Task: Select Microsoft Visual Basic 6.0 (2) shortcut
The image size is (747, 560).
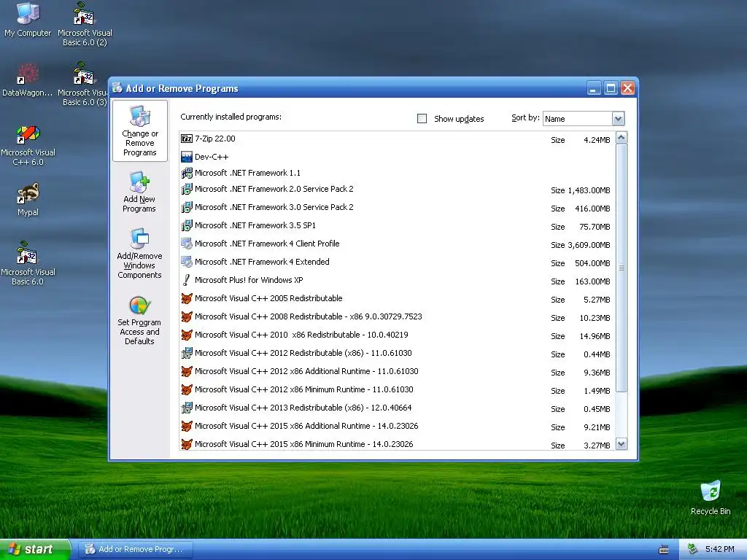Action: [x=85, y=24]
